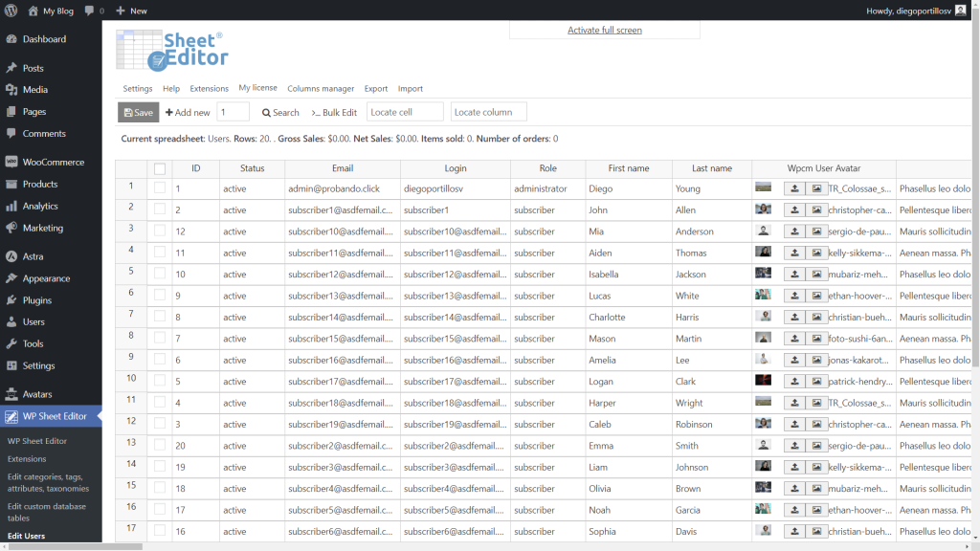Select the checkbox on Isabella Jackson's row
Image resolution: width=980 pixels, height=551 pixels.
(159, 274)
